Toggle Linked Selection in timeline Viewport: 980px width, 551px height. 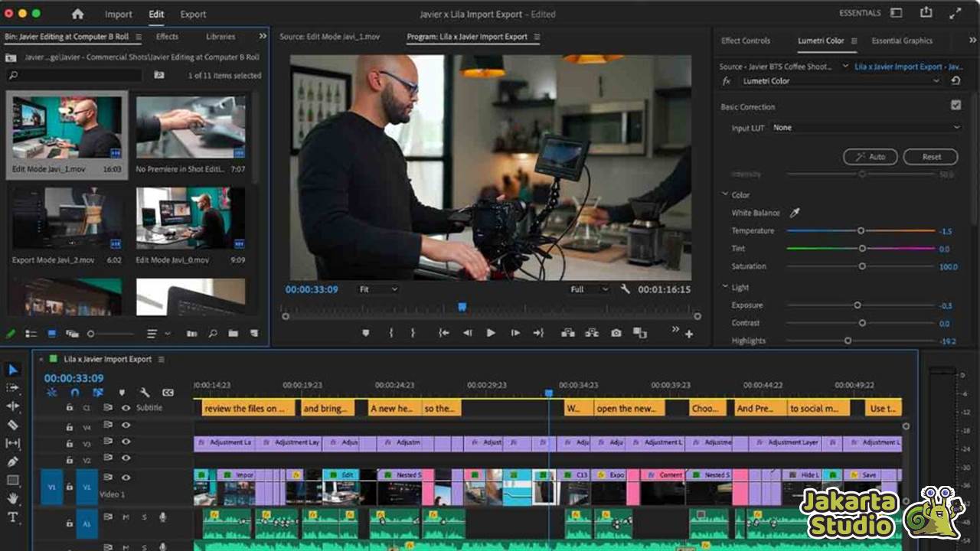pos(98,393)
